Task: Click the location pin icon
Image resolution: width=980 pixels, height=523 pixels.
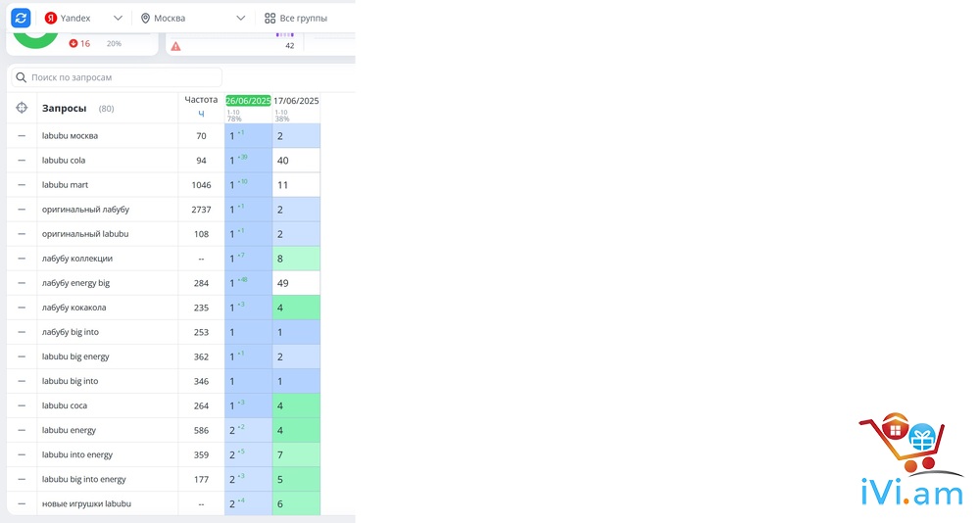Action: 145,18
